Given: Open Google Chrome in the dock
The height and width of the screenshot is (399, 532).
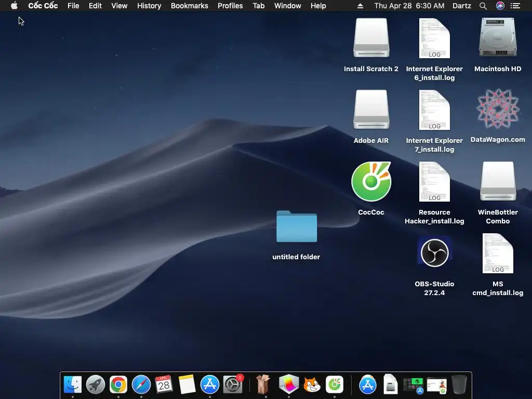Looking at the screenshot, I should coord(118,384).
